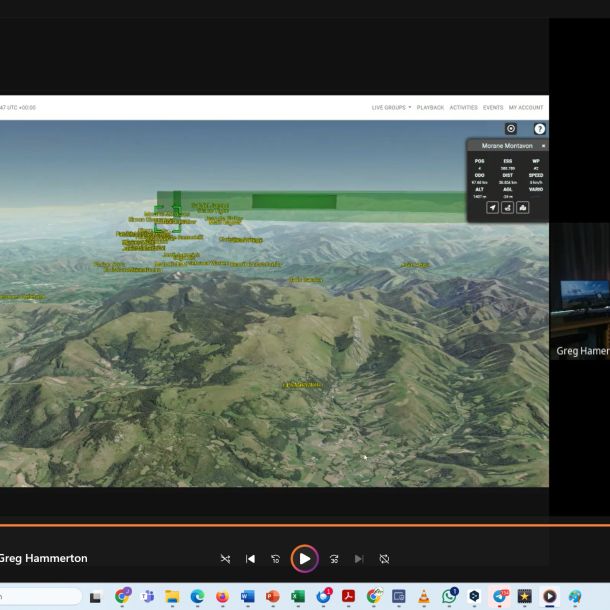
Task: Toggle repeat off icon in player
Action: 384,559
